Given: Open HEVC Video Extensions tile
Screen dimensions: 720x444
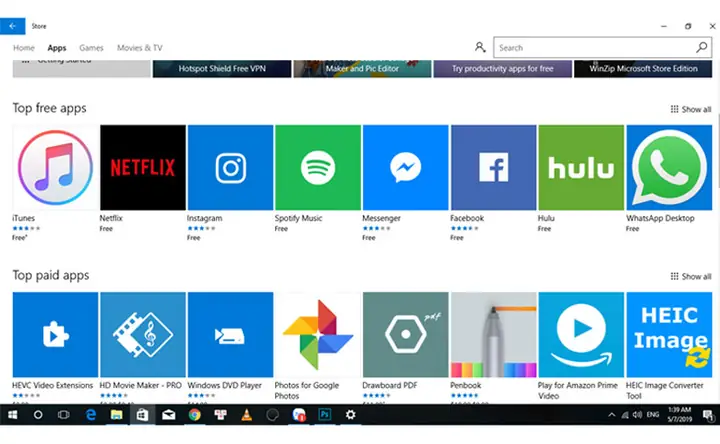Looking at the screenshot, I should coord(55,335).
